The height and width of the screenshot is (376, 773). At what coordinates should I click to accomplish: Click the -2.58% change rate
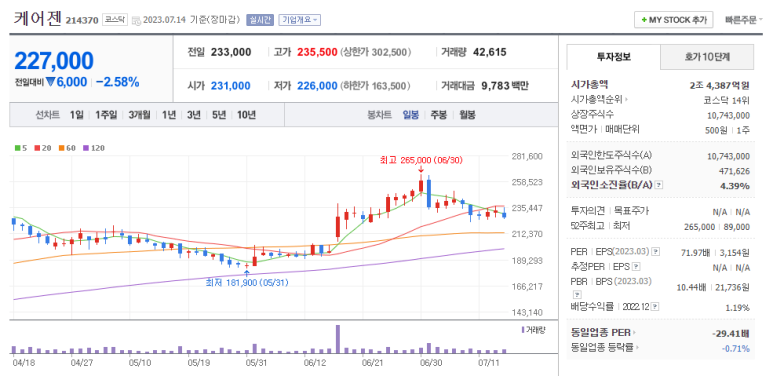[117, 82]
